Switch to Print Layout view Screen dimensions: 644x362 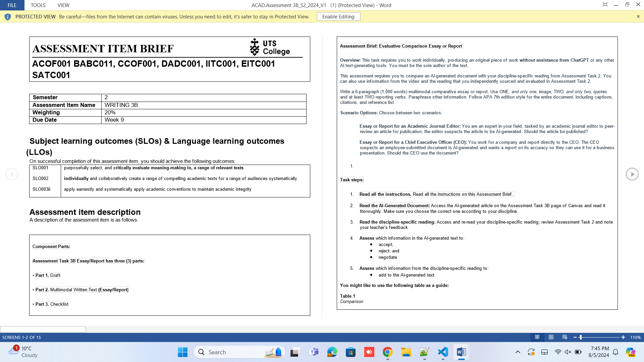point(551,338)
